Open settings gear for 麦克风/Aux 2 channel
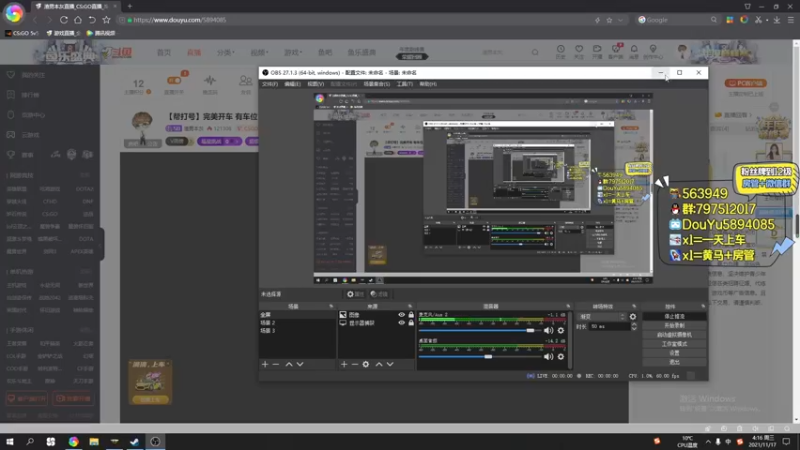Viewport: 800px width, 450px height. coord(561,331)
